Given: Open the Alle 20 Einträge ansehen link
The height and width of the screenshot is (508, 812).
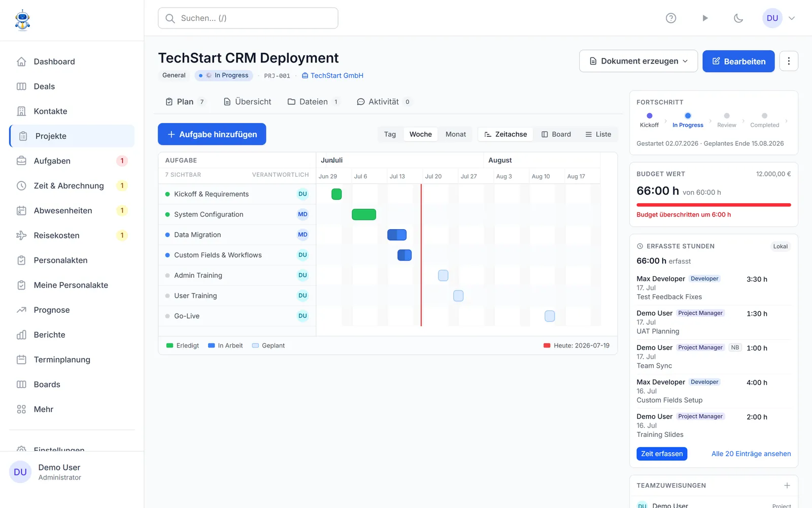Looking at the screenshot, I should [751, 454].
